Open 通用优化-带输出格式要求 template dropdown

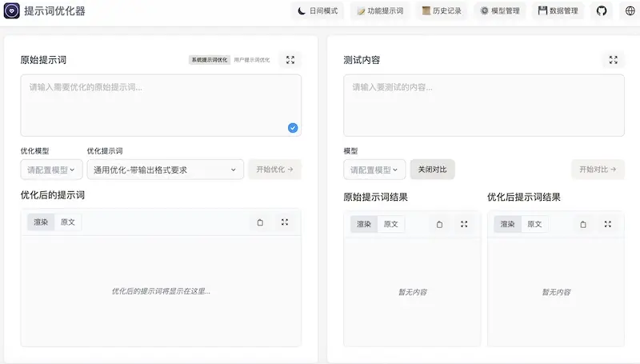coord(166,170)
